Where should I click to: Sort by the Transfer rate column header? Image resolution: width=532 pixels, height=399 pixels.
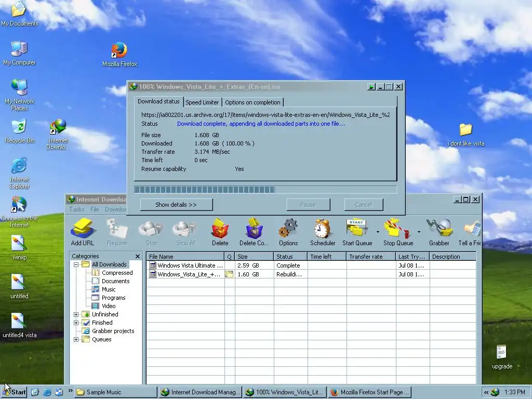[371, 257]
